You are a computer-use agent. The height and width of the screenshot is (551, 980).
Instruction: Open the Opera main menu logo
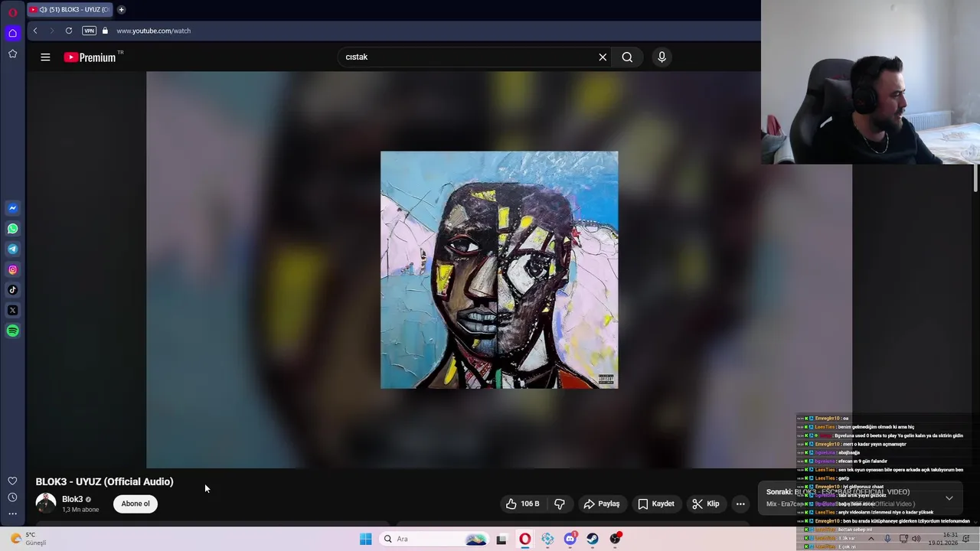[x=12, y=11]
